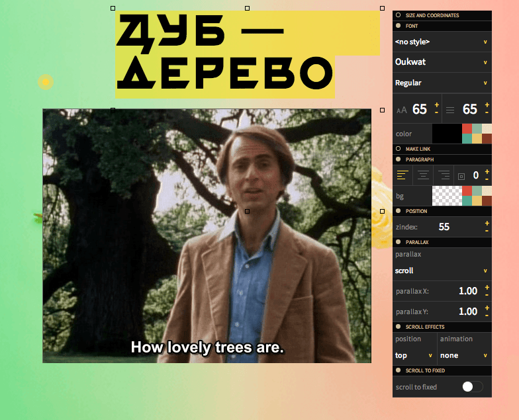Viewport: 519px width, 420px height.
Task: Decrease parallax X with minus
Action: tap(487, 295)
